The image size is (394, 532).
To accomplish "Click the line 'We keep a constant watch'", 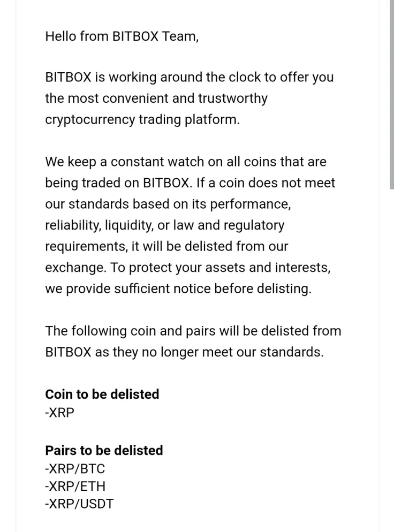I will [186, 162].
